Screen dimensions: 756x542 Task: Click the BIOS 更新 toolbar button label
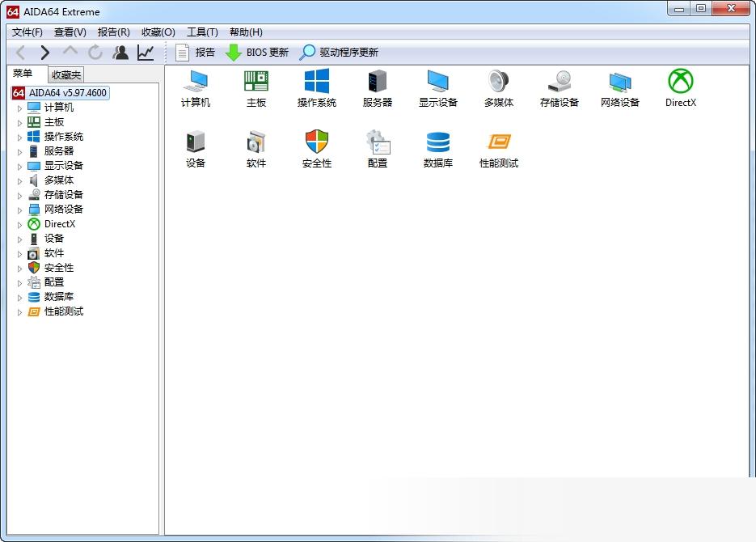268,53
